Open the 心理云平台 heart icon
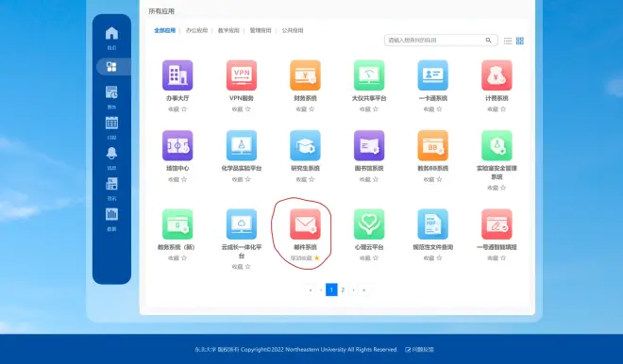This screenshot has height=364, width=623. click(x=369, y=224)
